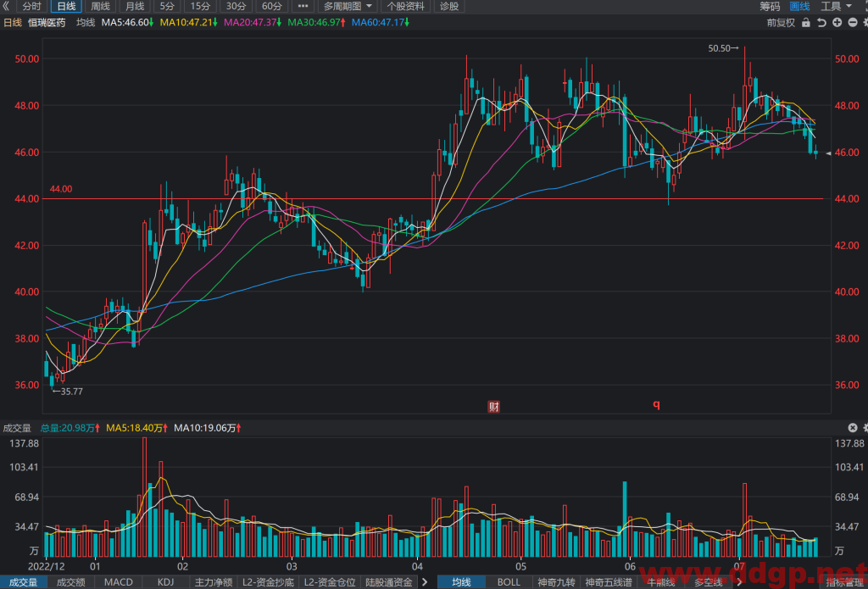The width and height of the screenshot is (868, 589).
Task: Select the 均线 main indicator tab
Action: 461,582
